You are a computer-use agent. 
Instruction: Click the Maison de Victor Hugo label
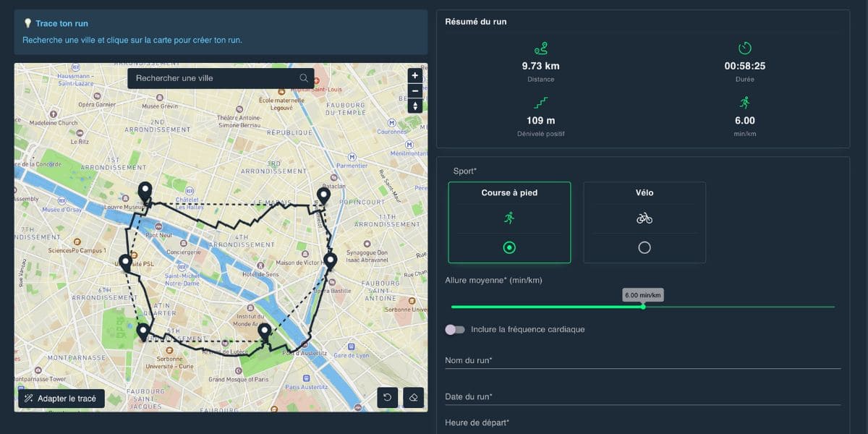pos(302,263)
